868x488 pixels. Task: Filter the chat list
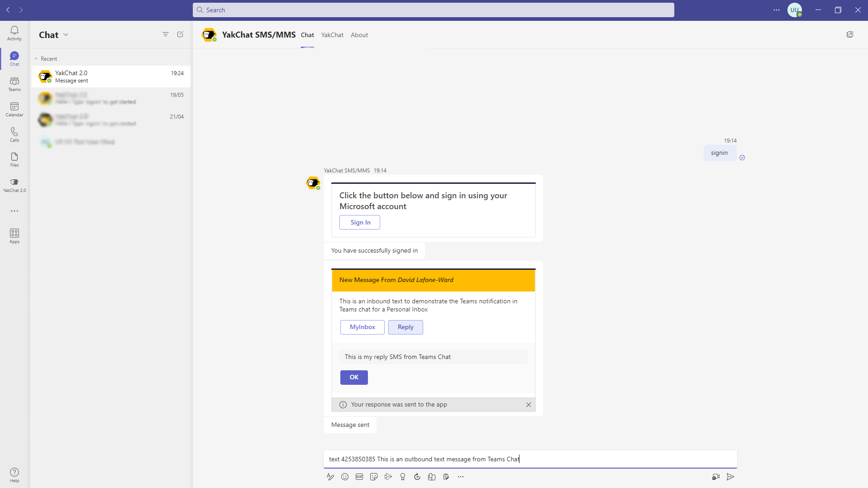pyautogui.click(x=166, y=34)
